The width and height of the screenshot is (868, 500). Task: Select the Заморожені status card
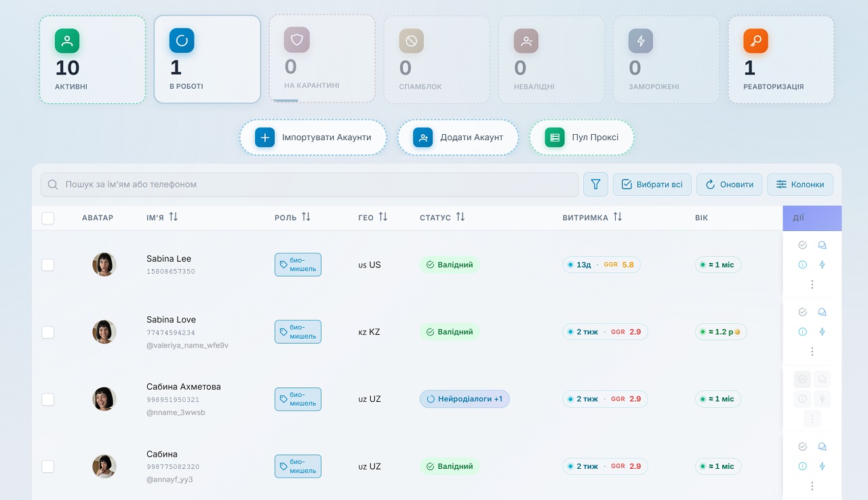tap(667, 60)
